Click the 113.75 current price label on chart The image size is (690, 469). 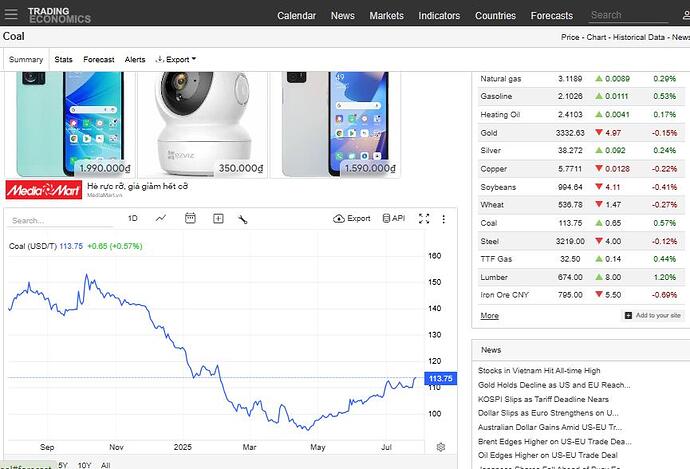[x=440, y=378]
